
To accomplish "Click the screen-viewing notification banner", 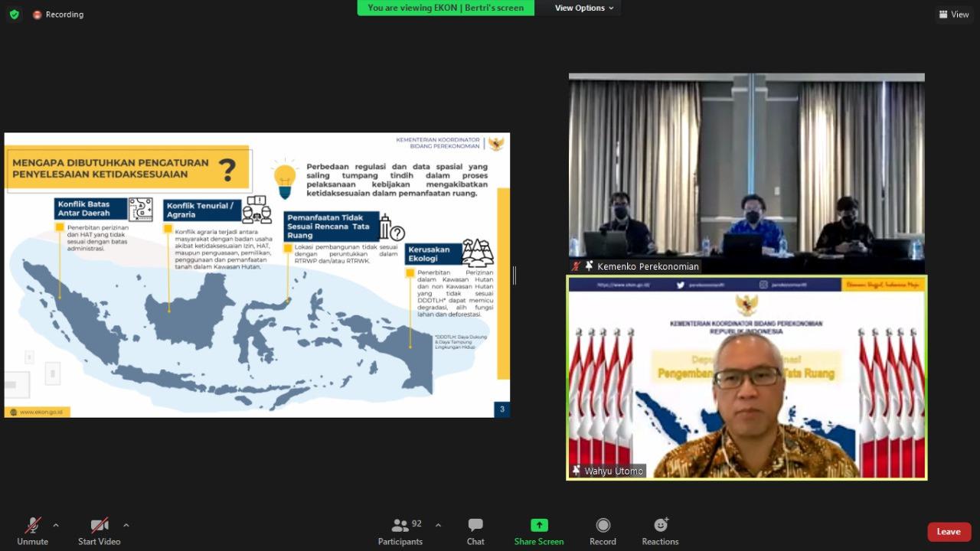I will [446, 8].
